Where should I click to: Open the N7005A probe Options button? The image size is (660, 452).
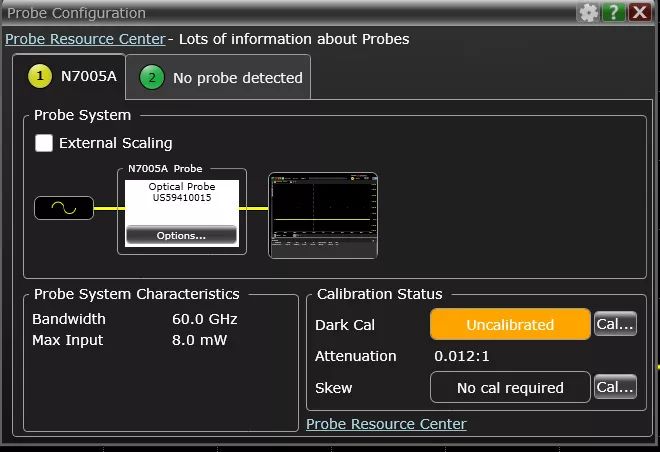click(x=181, y=235)
